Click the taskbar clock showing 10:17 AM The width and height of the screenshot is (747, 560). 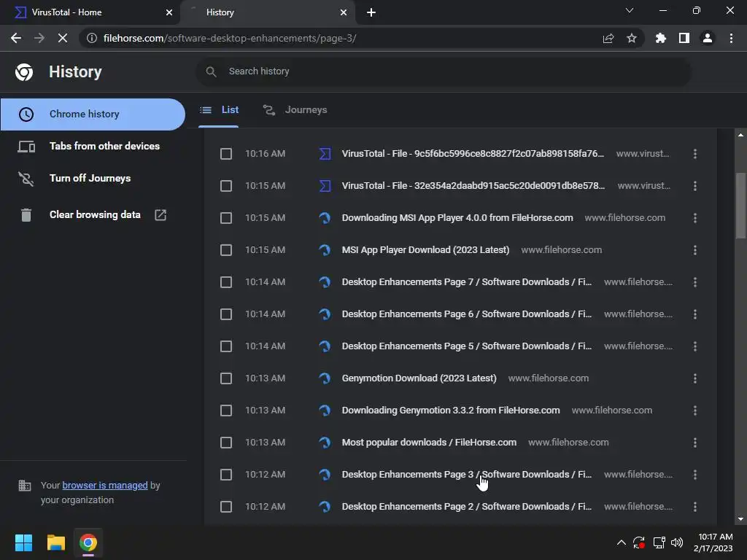[x=713, y=542]
